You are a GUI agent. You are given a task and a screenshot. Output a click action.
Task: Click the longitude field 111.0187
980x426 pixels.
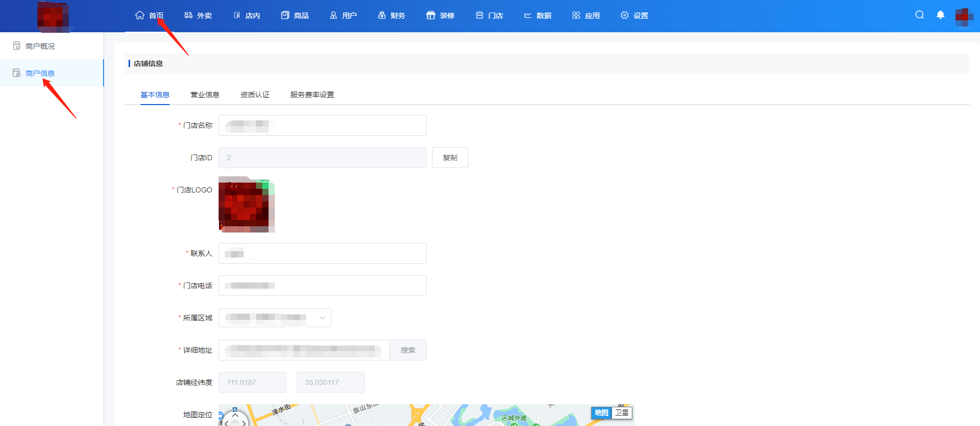click(252, 382)
